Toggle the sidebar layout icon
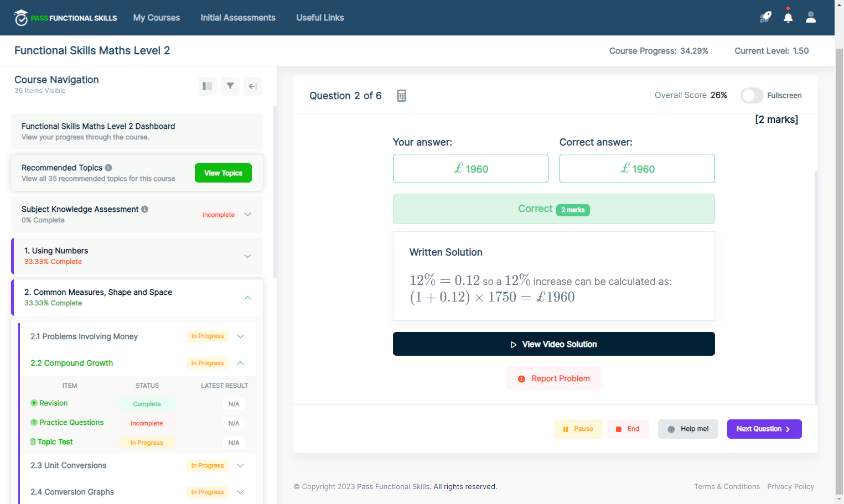 (208, 86)
